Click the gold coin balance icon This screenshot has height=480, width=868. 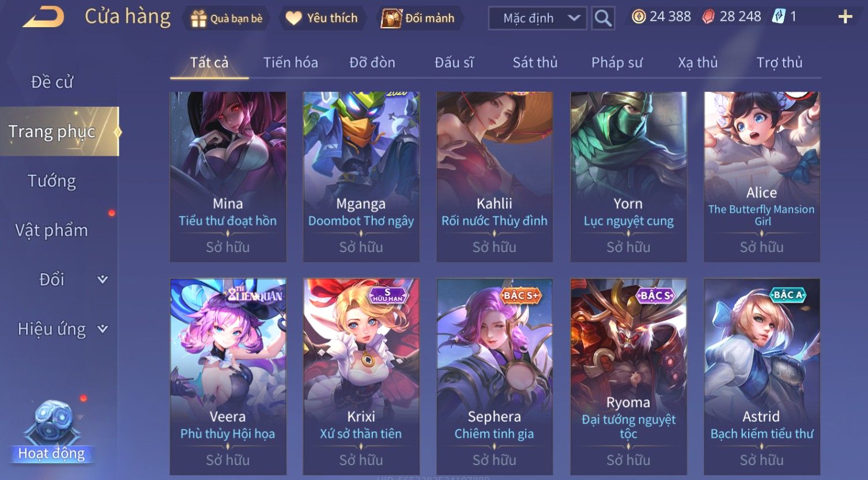[639, 17]
